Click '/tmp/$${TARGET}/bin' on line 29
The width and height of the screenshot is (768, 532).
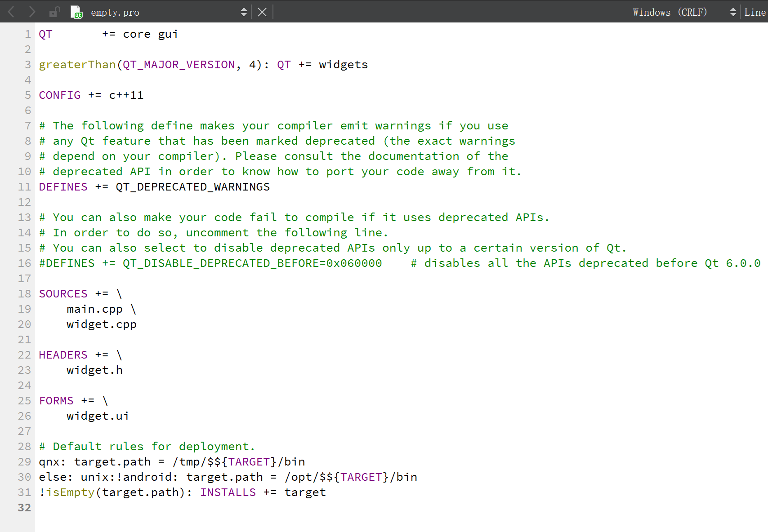(239, 462)
